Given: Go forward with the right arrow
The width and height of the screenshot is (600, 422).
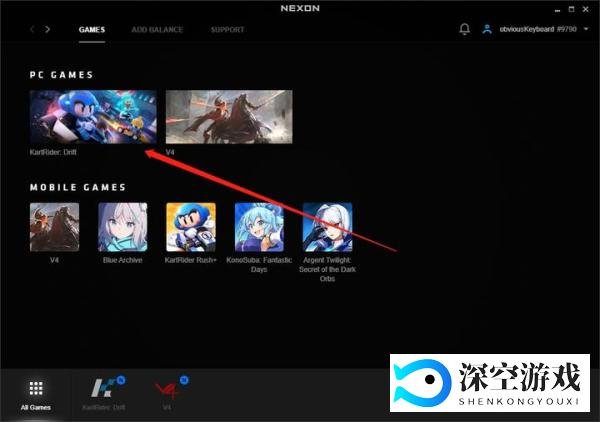Looking at the screenshot, I should 47,29.
